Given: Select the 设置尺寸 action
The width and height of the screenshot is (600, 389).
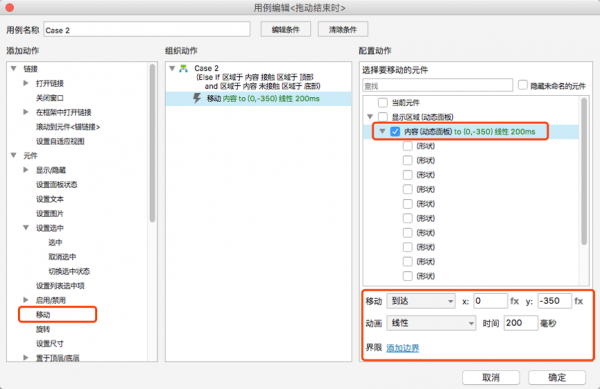Looking at the screenshot, I should (x=50, y=343).
